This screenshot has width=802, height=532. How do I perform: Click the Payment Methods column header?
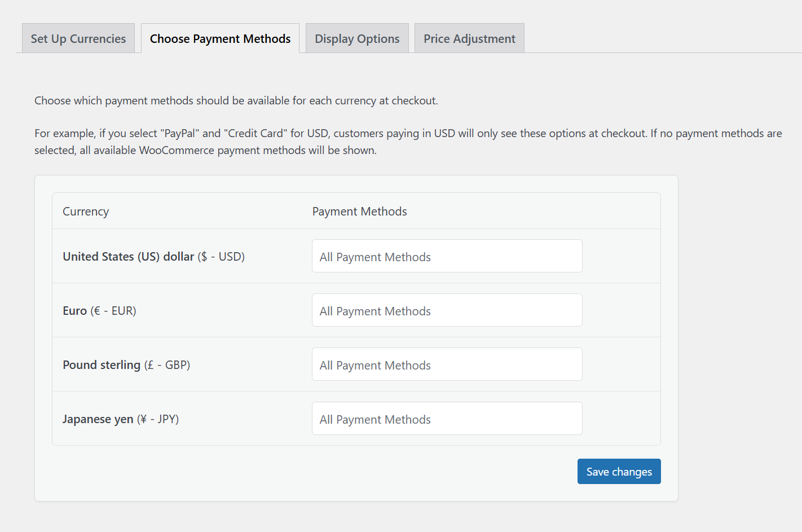359,211
